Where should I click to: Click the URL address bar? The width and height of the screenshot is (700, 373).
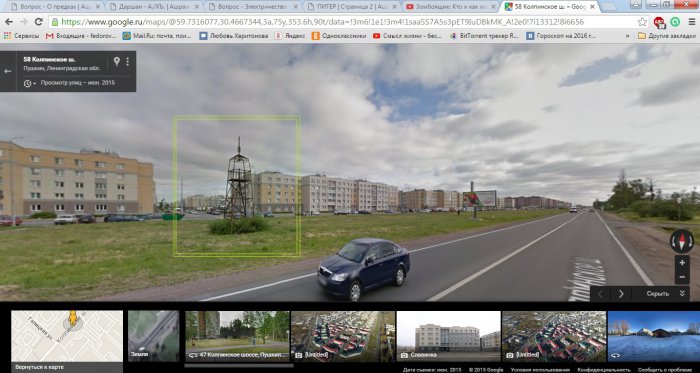click(x=344, y=22)
